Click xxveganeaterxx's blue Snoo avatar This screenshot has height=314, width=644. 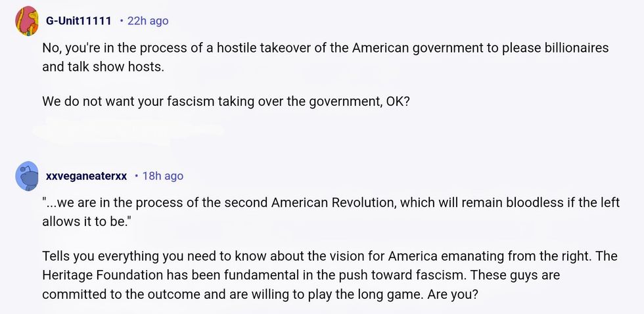coord(27,176)
